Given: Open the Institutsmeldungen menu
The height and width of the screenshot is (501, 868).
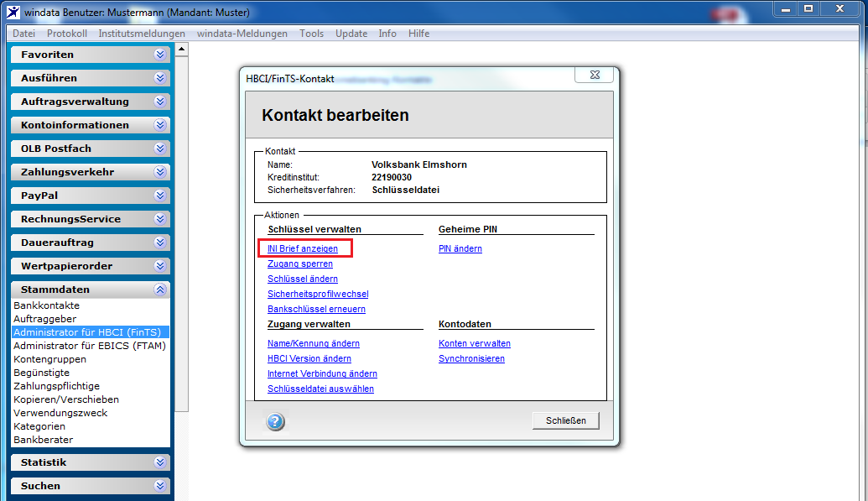Looking at the screenshot, I should point(142,34).
